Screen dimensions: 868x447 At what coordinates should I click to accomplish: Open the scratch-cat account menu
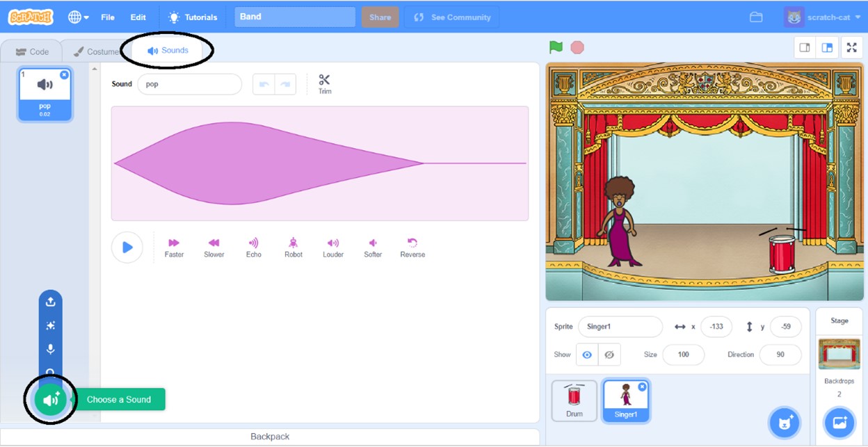pyautogui.click(x=821, y=17)
